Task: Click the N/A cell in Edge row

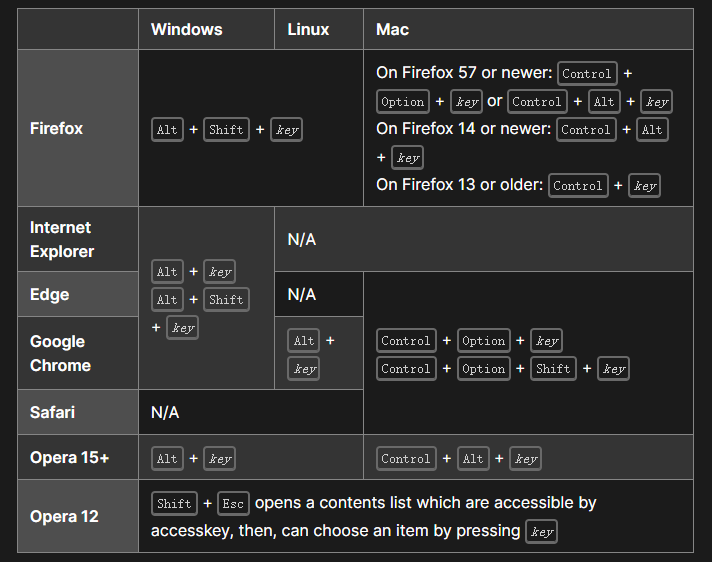Action: (x=301, y=294)
